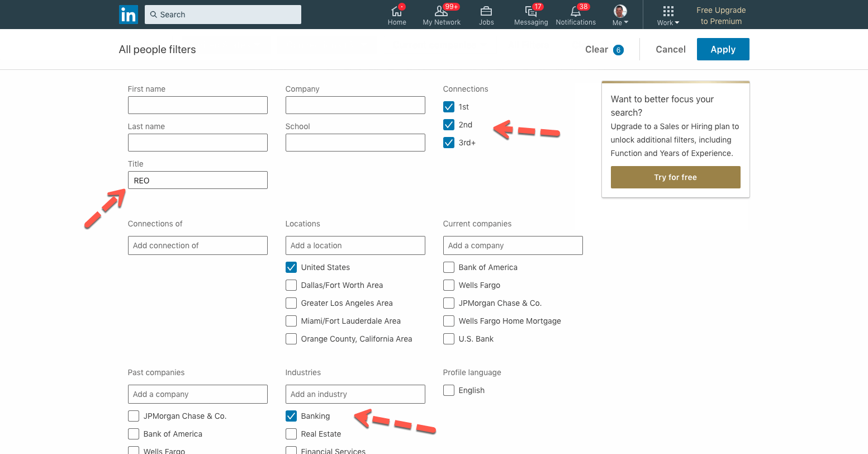Click the Me dropdown arrow label
This screenshot has height=454, width=868.
[620, 22]
